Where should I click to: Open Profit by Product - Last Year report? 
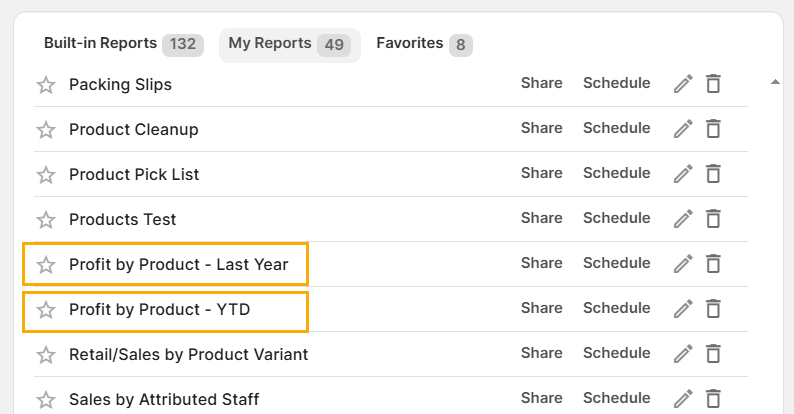click(178, 265)
